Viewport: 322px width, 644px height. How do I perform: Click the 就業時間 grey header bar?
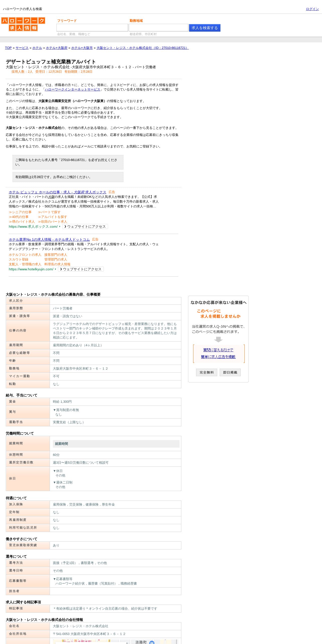point(116,444)
